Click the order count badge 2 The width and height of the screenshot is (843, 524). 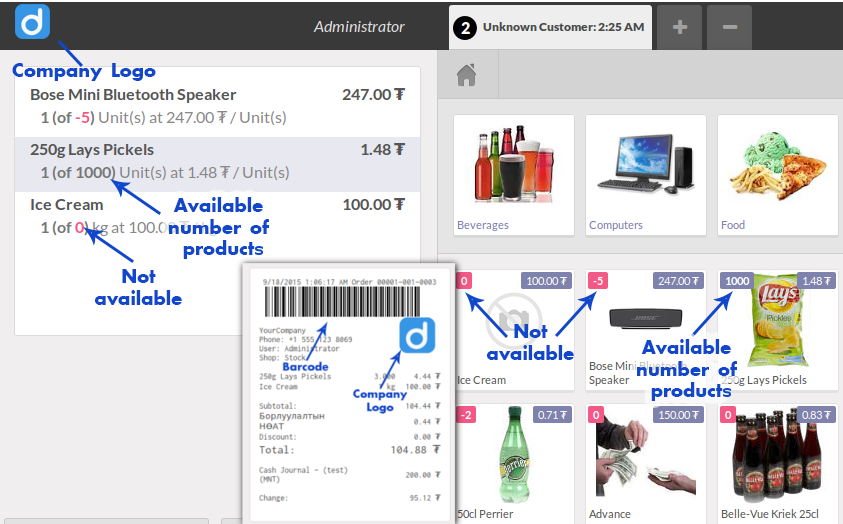click(465, 27)
